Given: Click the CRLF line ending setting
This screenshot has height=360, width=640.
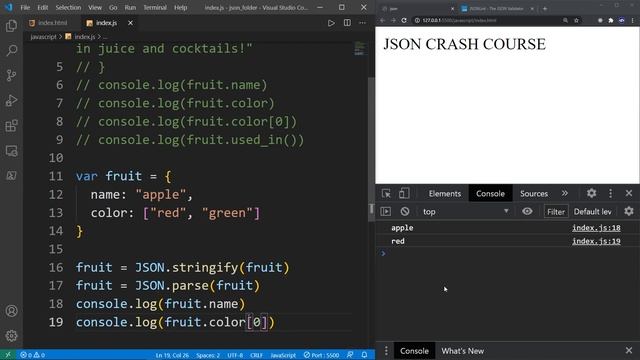Looking at the screenshot, I should point(256,355).
